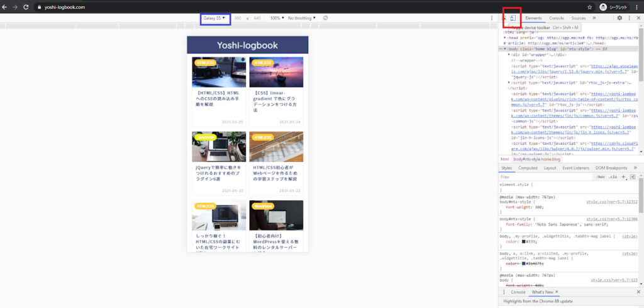
Task: Toggle the computed styles sidebar pane
Action: [632, 177]
